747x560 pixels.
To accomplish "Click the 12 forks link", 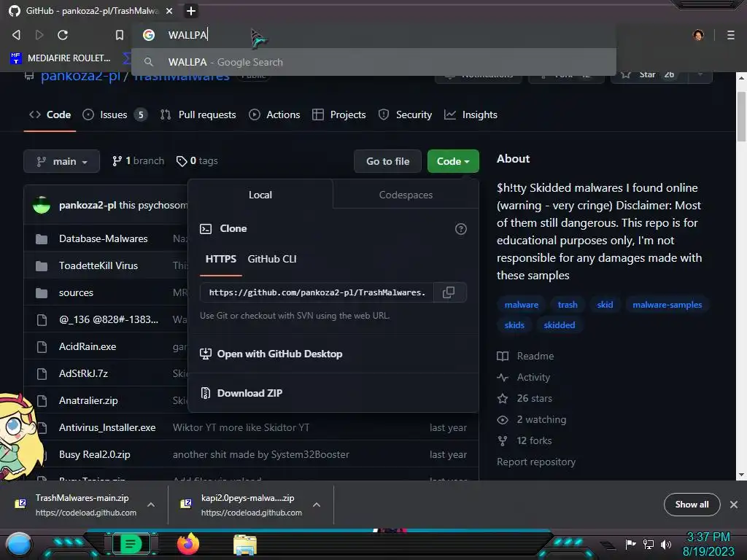I will point(525,441).
